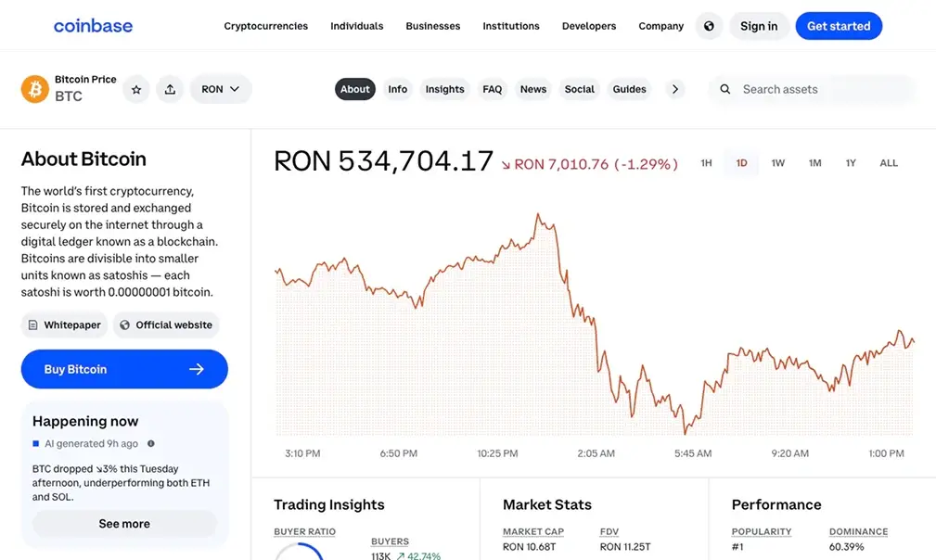Click the search magnifier icon
The height and width of the screenshot is (560, 936).
(x=724, y=89)
